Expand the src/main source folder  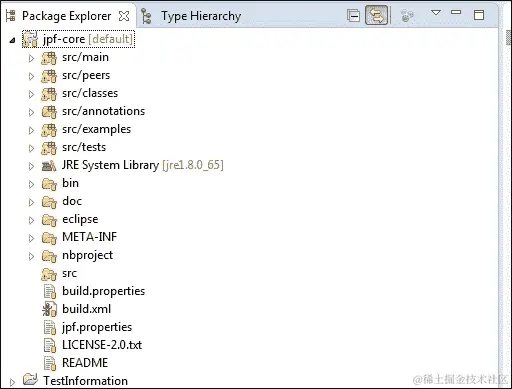tap(31, 58)
